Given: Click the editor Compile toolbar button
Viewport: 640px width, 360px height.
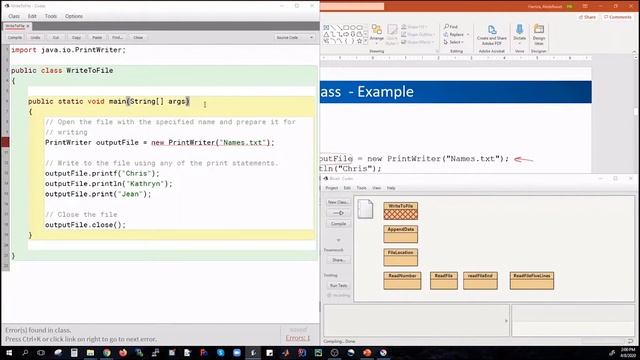Looking at the screenshot, I should (15, 38).
